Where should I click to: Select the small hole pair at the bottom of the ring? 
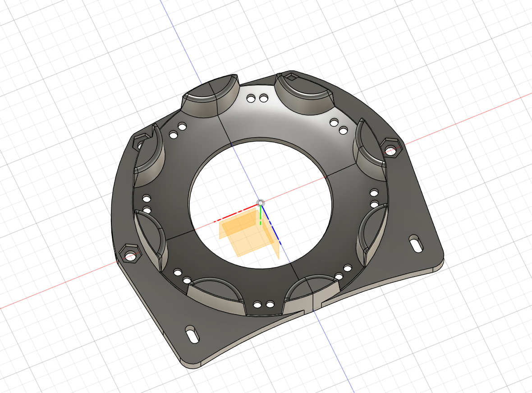(x=264, y=305)
